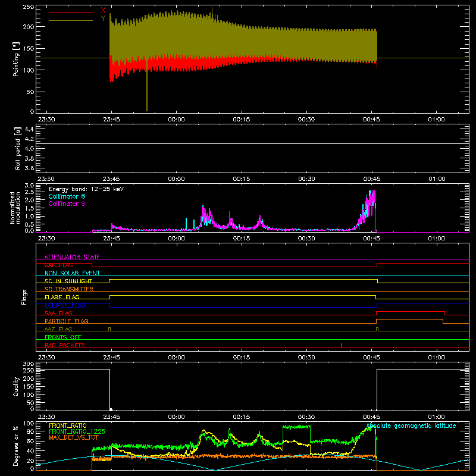
Task: Click the 'Degrees or %' axis title
Action: pyautogui.click(x=15, y=446)
